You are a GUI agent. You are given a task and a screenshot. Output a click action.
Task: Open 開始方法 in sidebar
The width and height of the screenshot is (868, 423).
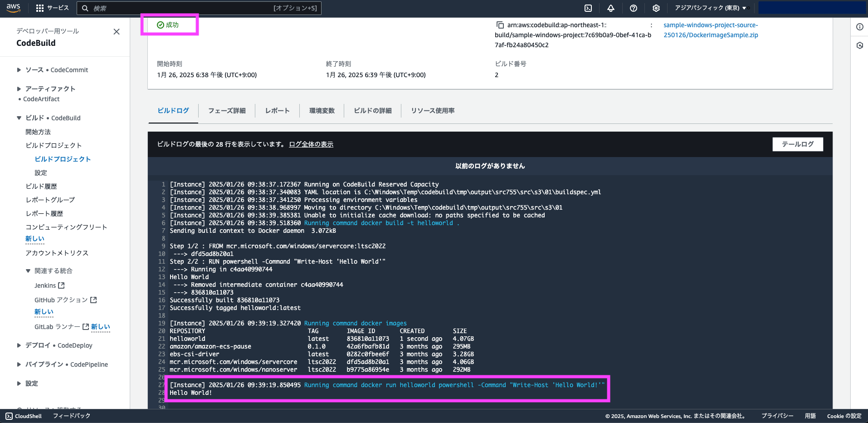pyautogui.click(x=38, y=132)
